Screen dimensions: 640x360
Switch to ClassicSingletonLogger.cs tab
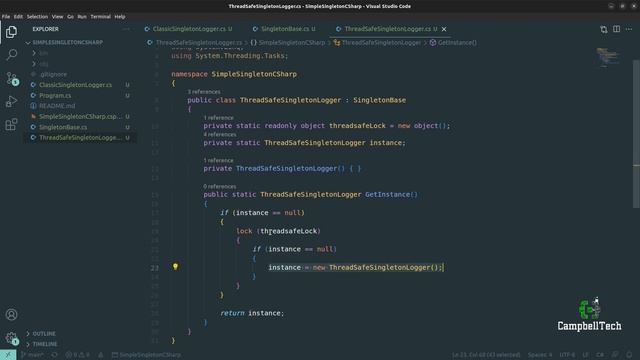(x=189, y=29)
